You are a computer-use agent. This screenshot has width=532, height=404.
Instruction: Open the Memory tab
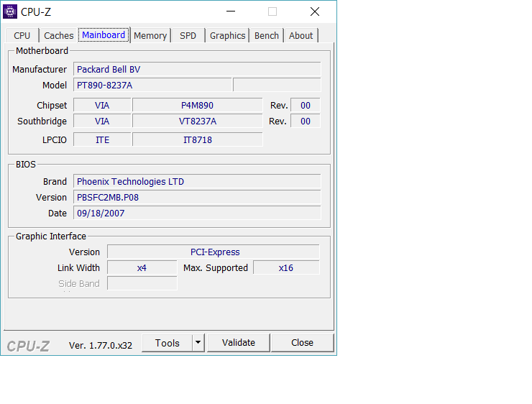click(150, 36)
